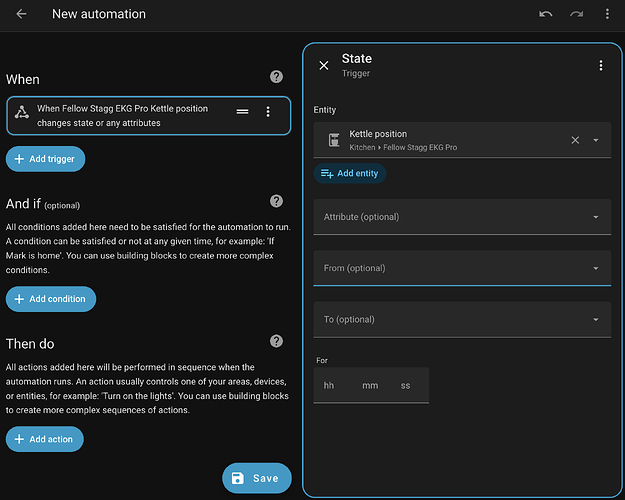Click the drag handle on kettle trigger
This screenshot has width=625, height=500.
click(242, 112)
